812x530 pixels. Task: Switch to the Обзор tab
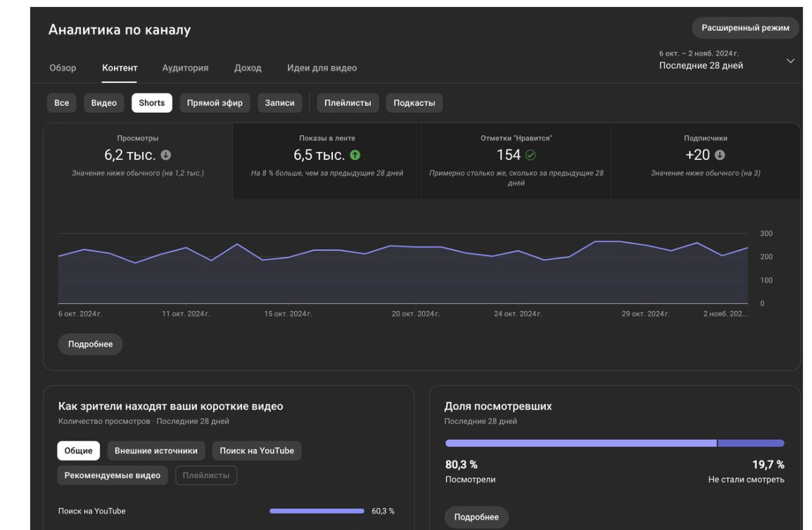point(63,68)
